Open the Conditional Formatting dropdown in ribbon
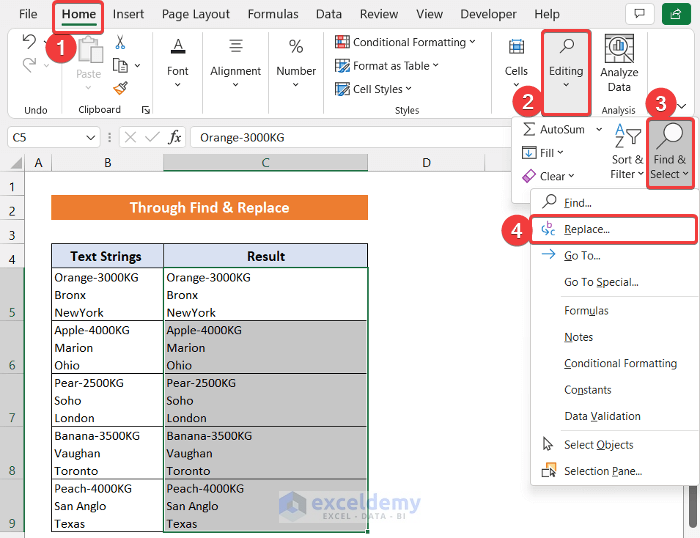This screenshot has width=700, height=538. [405, 42]
